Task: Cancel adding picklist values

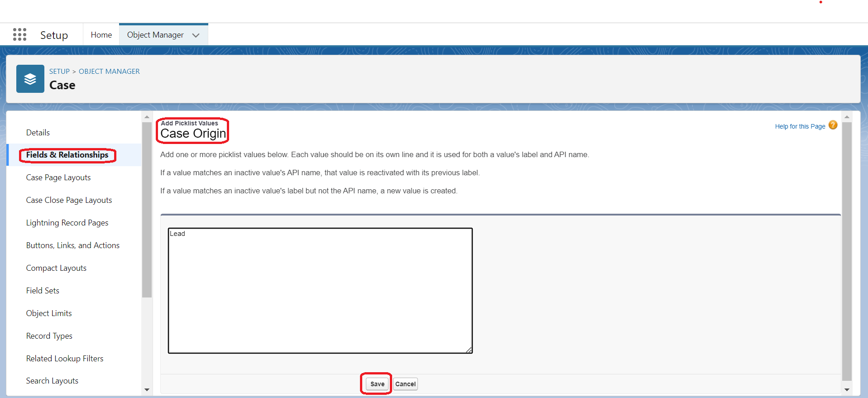Action: (x=405, y=384)
